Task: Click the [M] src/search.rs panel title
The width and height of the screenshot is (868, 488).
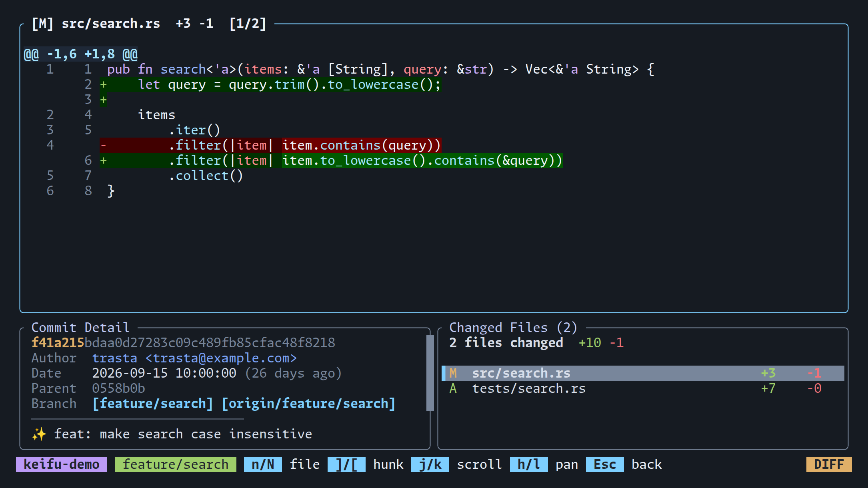Action: [x=96, y=24]
